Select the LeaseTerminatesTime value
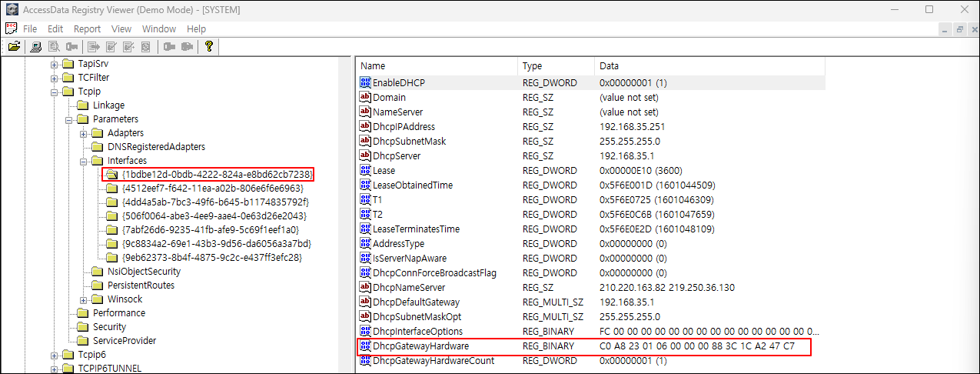The image size is (980, 374). [416, 229]
